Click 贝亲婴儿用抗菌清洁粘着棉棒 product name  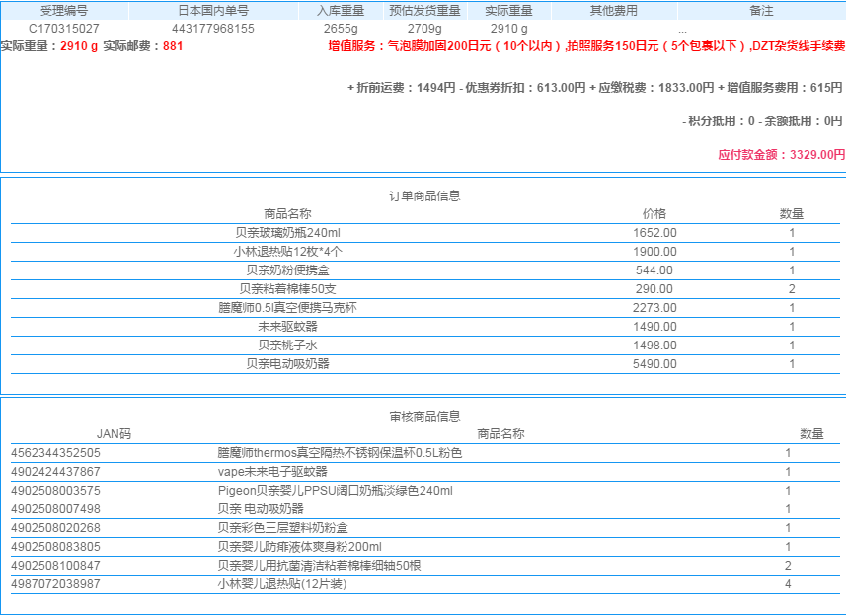tap(319, 566)
